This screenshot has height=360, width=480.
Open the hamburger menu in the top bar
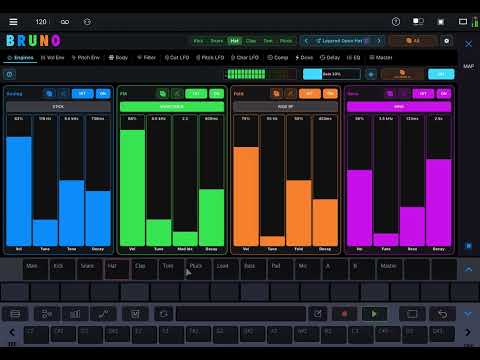click(x=13, y=22)
